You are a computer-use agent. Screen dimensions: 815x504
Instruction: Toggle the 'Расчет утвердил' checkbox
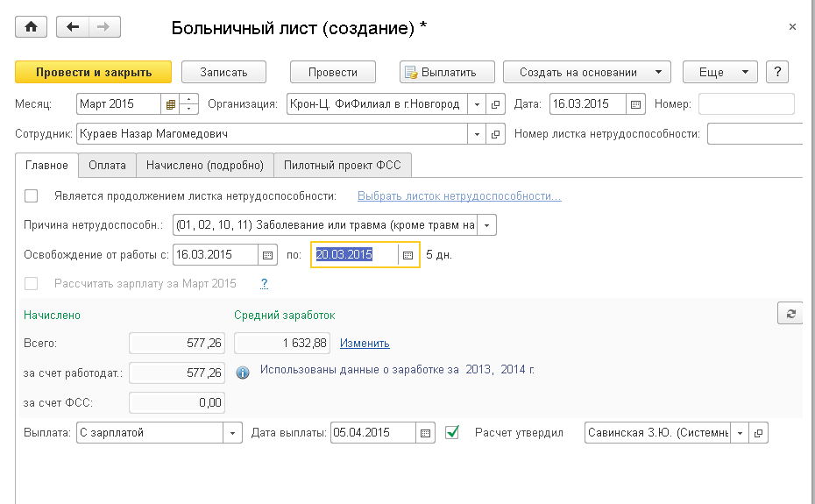(452, 432)
